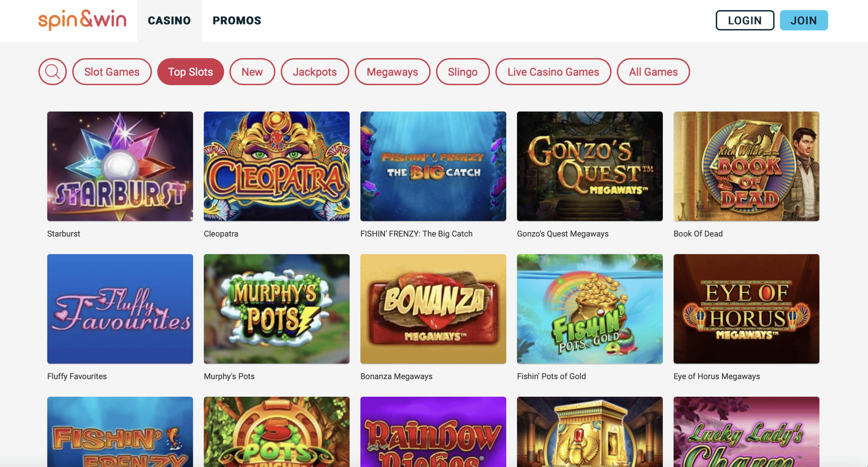Select the Jackpots filter pill
Screen dimensions: 868x467
coord(315,72)
